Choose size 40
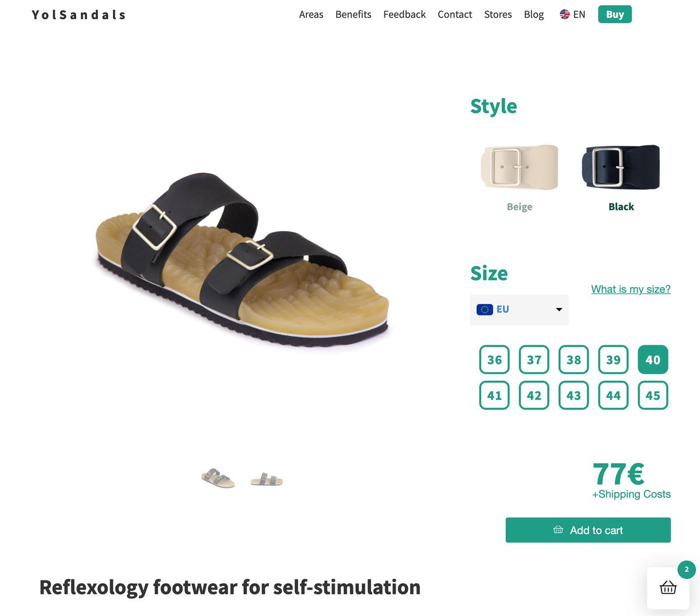Screen dimensions: 700x616 coord(653,360)
